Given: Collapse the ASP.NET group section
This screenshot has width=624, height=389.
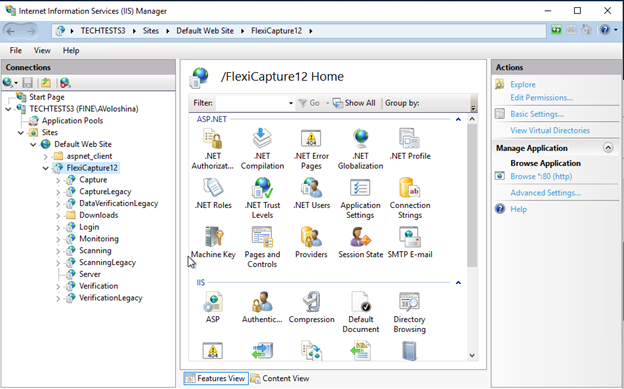Looking at the screenshot, I should (x=458, y=119).
